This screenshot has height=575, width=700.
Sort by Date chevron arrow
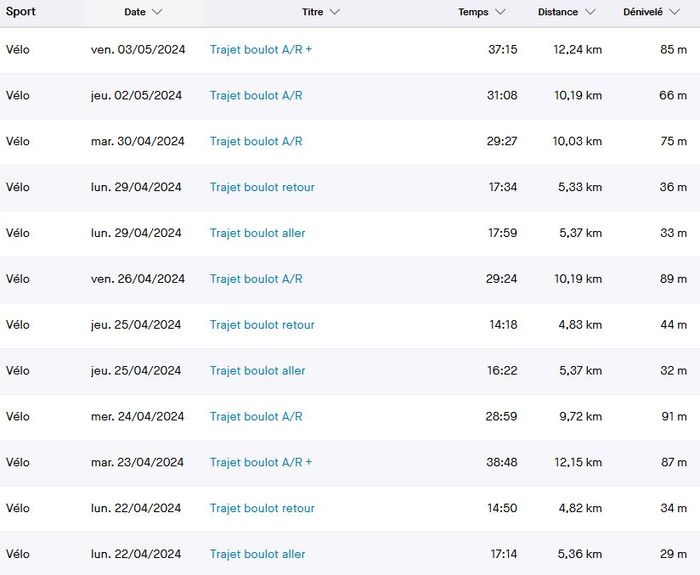[x=157, y=12]
